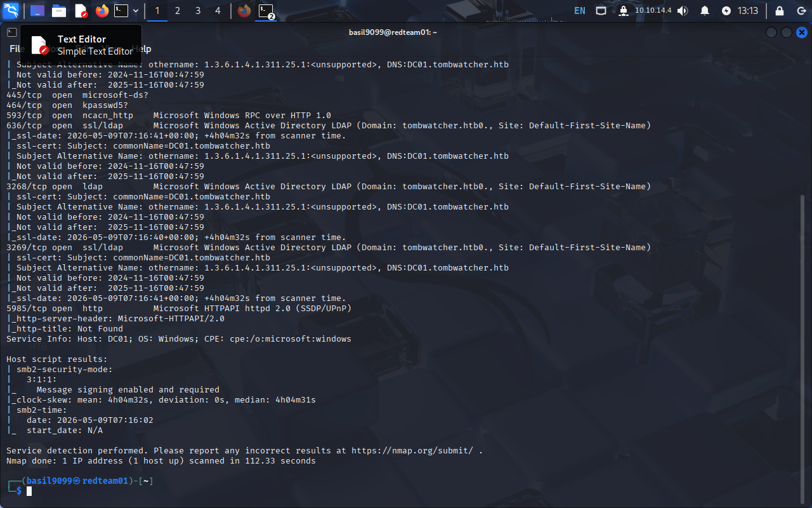Screen dimensions: 812x508
Task: Open the https://nmap.org/submit/ link
Action: [x=412, y=451]
